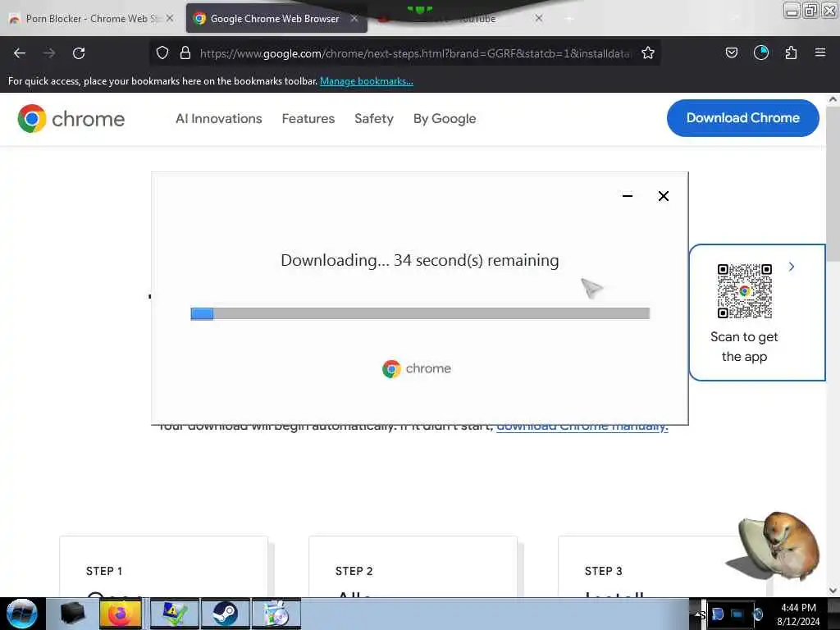This screenshot has width=840, height=630.
Task: Click the Chrome logo in site header
Action: [x=71, y=118]
